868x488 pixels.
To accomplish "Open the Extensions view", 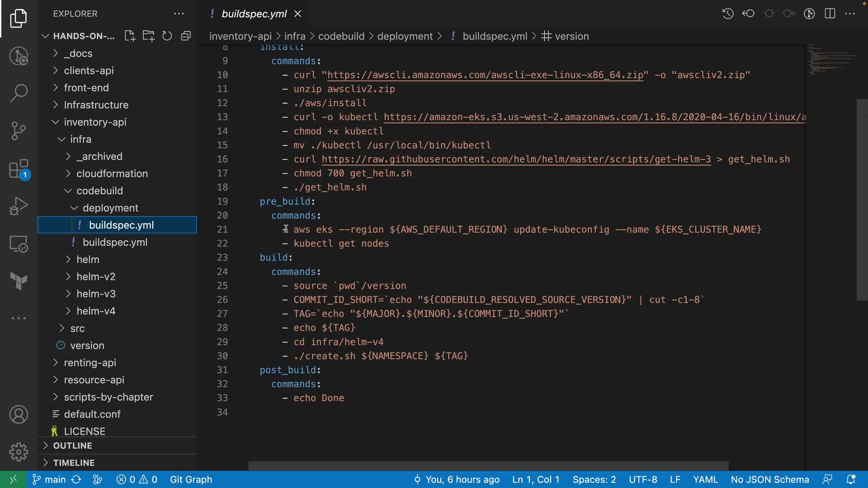I will click(x=19, y=169).
